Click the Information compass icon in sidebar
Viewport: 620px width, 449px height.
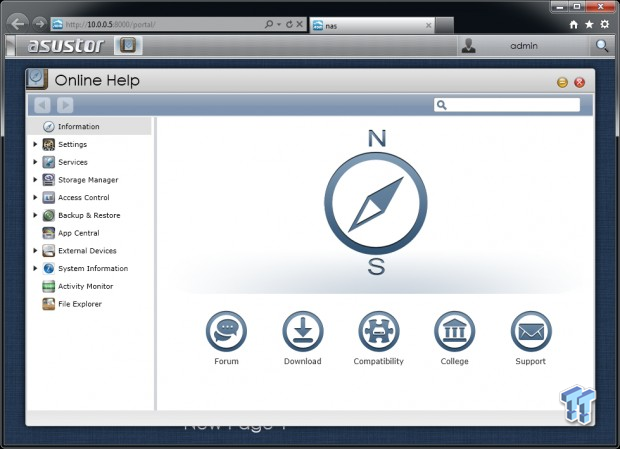[x=49, y=126]
